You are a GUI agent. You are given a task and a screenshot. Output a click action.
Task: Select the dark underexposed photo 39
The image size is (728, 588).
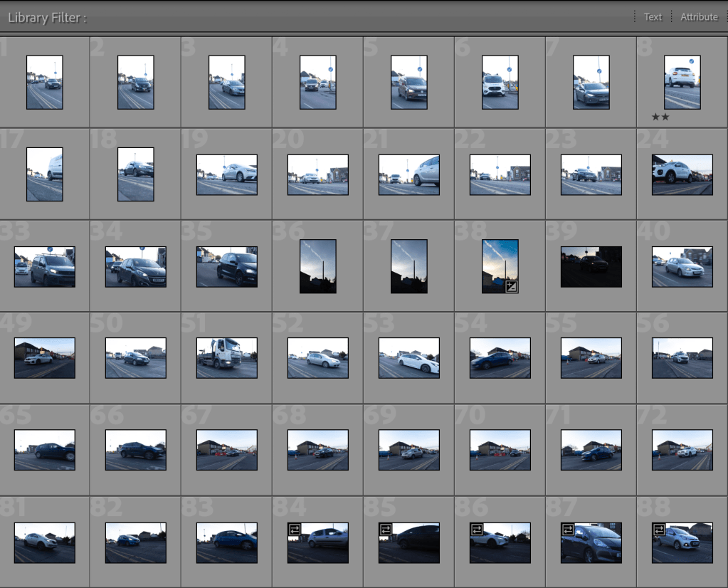(591, 266)
